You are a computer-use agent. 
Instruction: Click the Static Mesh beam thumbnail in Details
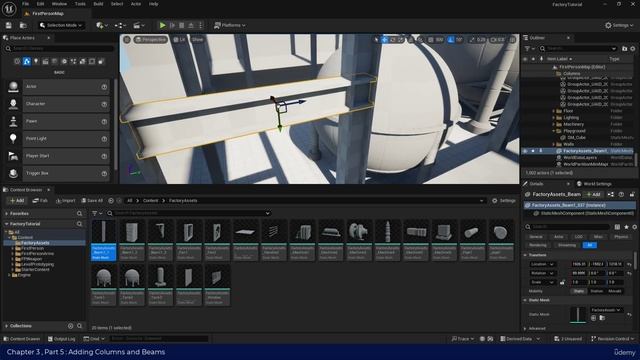click(x=578, y=314)
